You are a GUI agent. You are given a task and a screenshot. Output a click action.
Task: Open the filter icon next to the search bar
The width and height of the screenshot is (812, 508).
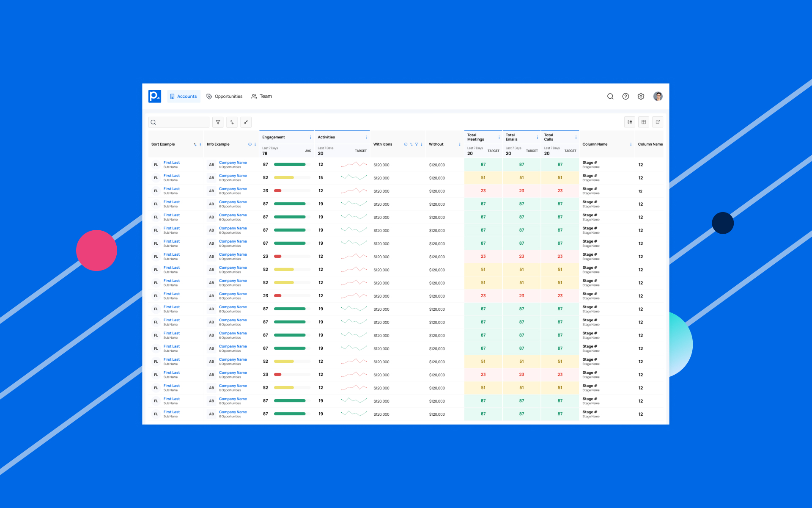point(217,122)
